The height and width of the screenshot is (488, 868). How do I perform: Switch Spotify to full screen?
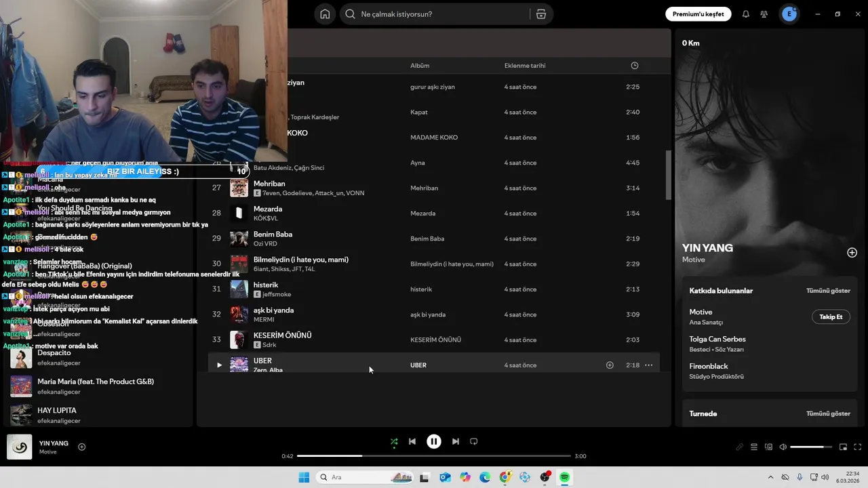coord(858,447)
